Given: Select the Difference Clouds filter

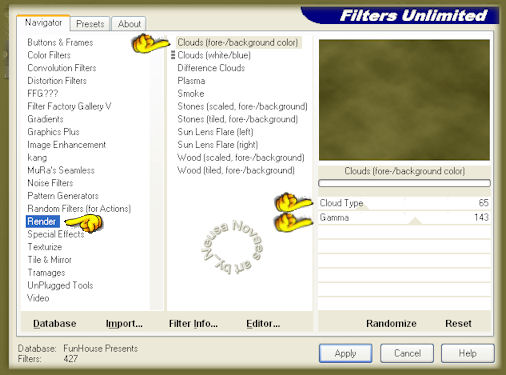Looking at the screenshot, I should tap(211, 68).
